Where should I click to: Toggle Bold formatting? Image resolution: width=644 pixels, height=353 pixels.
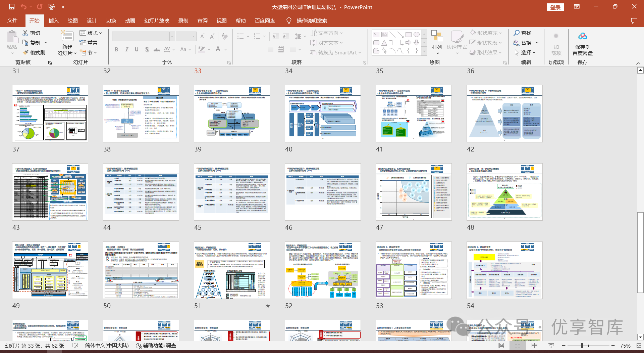point(116,49)
